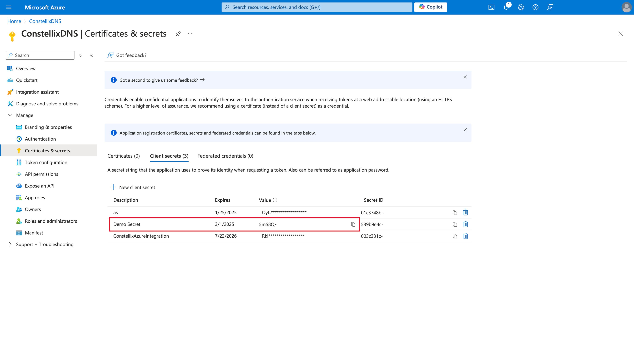Focus the sidebar Search field

[40, 55]
